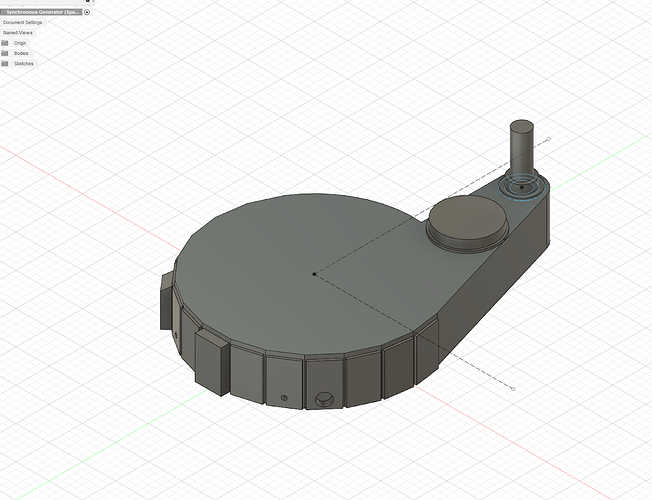Select the round knob on the front side panel
Image resolution: width=652 pixels, height=500 pixels.
click(x=324, y=399)
